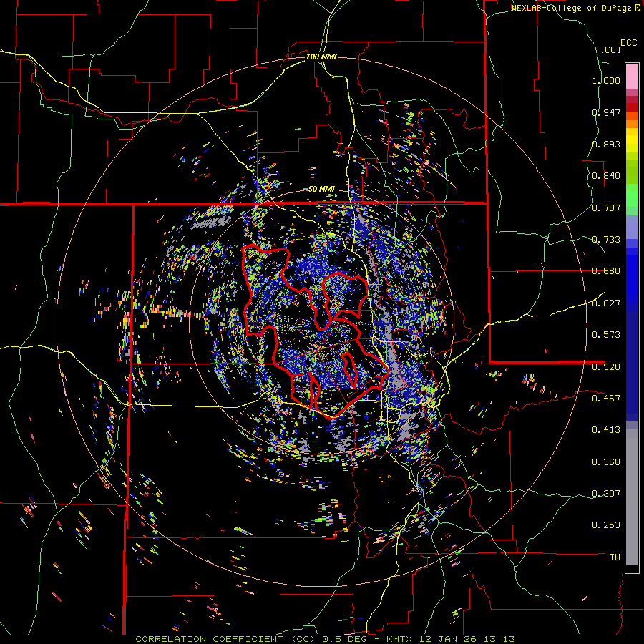Click the KMTX station identifier
The width and height of the screenshot is (644, 644).
click(x=401, y=639)
